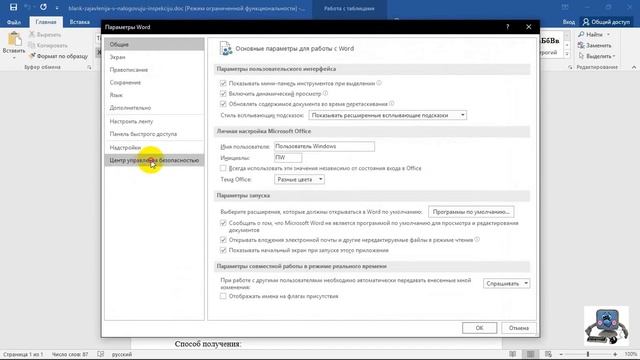
Task: Expand the Paste options arrow
Action: (14, 58)
